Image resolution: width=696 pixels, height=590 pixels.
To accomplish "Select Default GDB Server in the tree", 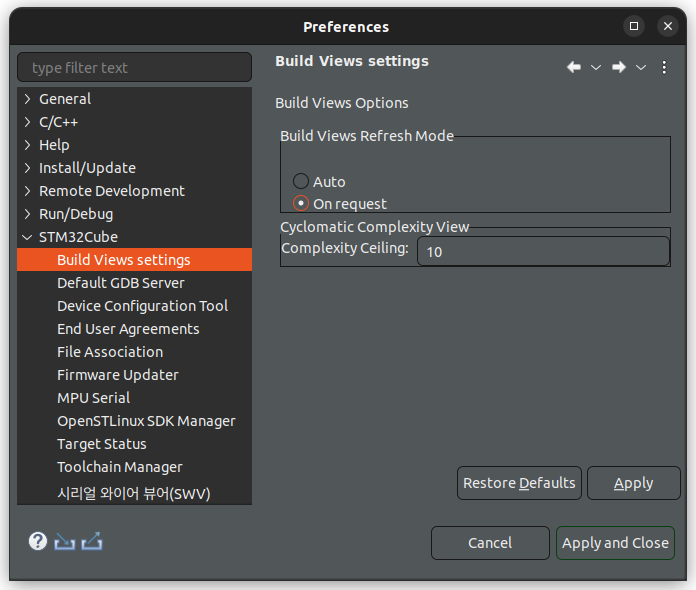I will 120,283.
